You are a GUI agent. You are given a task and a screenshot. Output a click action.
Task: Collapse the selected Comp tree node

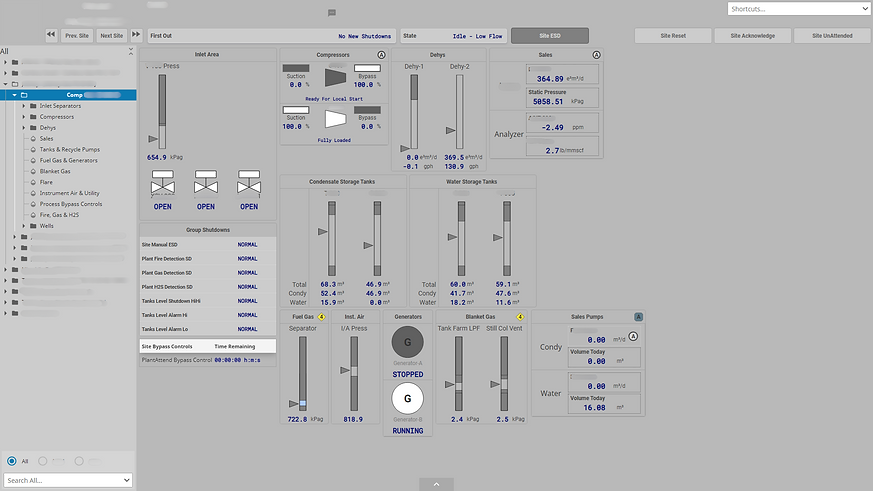[14, 95]
